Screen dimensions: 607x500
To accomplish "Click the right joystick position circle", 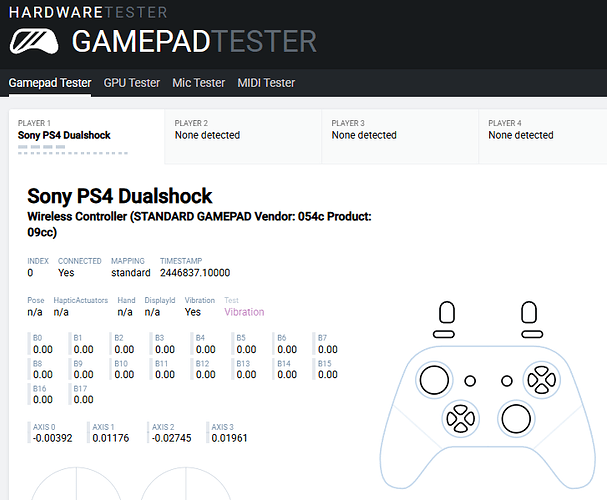I will [x=186, y=483].
